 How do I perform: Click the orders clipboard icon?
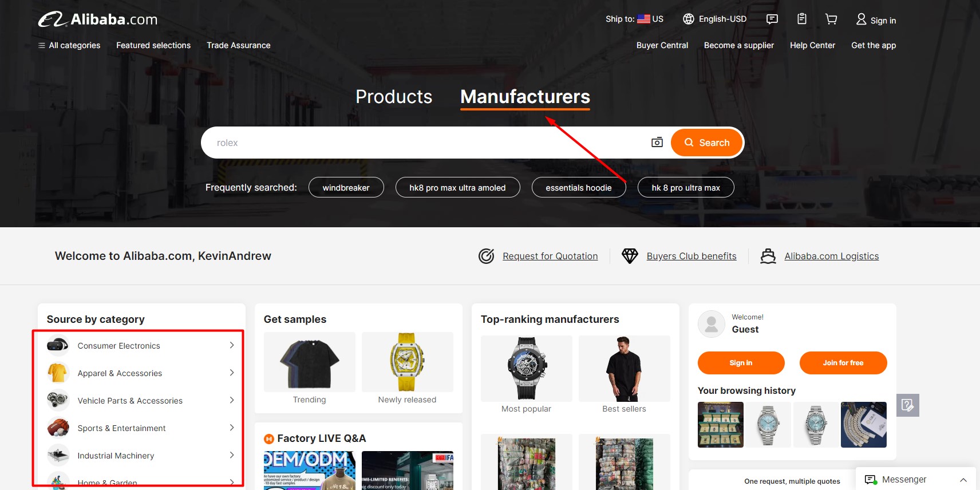[x=802, y=19]
